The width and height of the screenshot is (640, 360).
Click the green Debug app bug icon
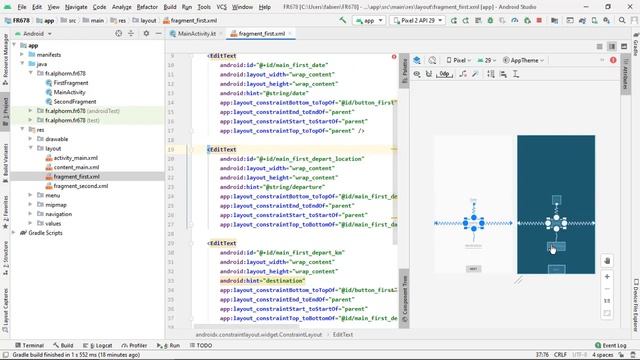coord(490,20)
